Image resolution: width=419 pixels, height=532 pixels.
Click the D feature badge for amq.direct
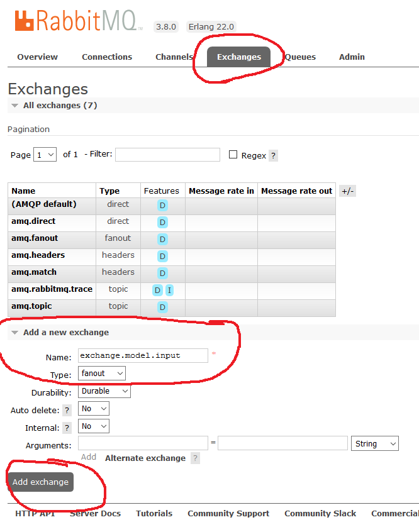(x=162, y=222)
